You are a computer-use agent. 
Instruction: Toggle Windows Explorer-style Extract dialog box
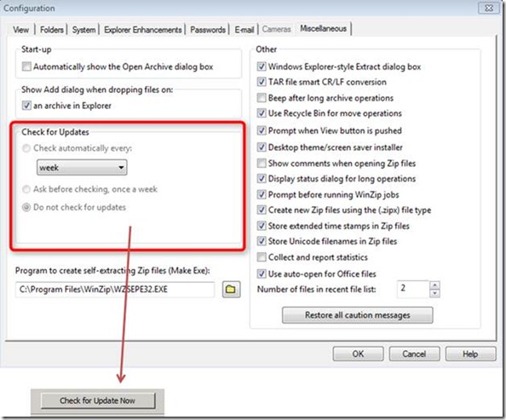[x=262, y=66]
